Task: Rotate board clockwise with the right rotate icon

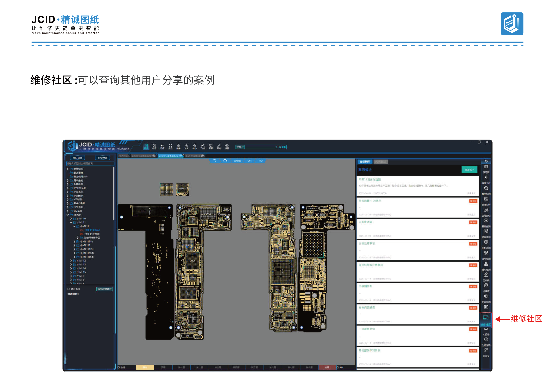Action: (x=225, y=161)
